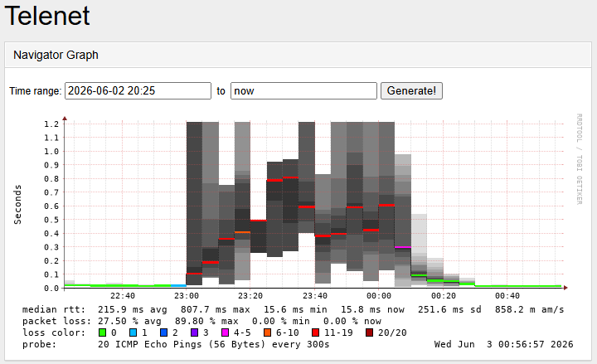Click the 00:40 x-axis time label

507,295
